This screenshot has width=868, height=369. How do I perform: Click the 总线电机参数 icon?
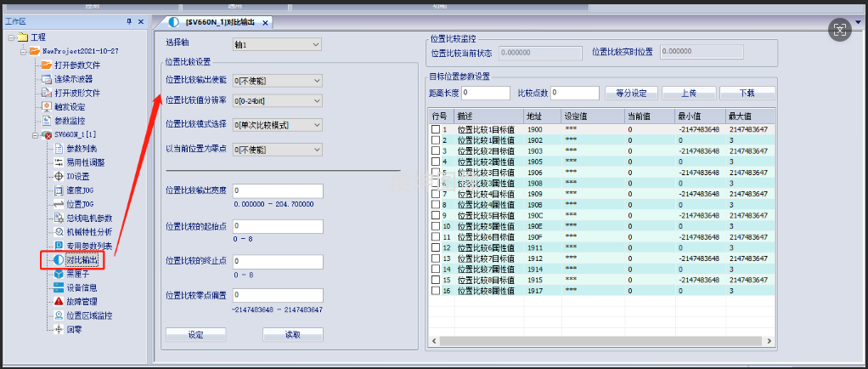tap(59, 218)
